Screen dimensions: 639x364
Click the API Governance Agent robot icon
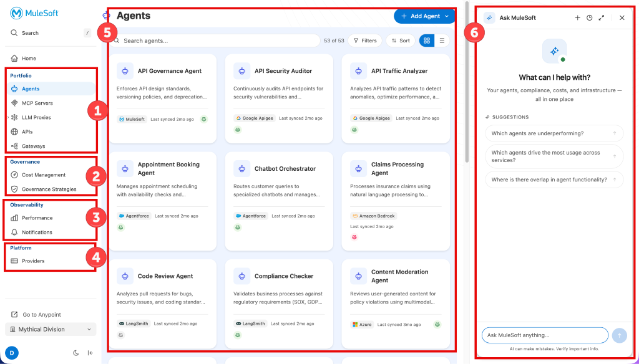point(125,71)
